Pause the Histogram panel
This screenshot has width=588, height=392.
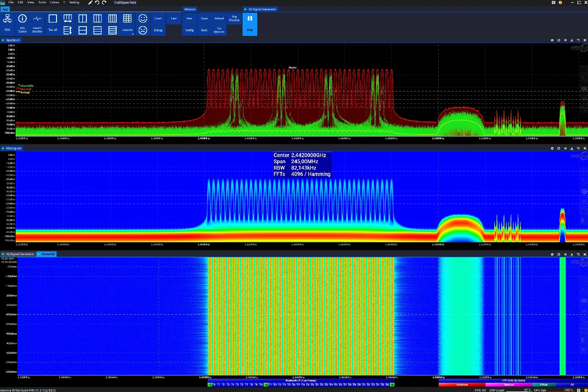tap(565, 148)
